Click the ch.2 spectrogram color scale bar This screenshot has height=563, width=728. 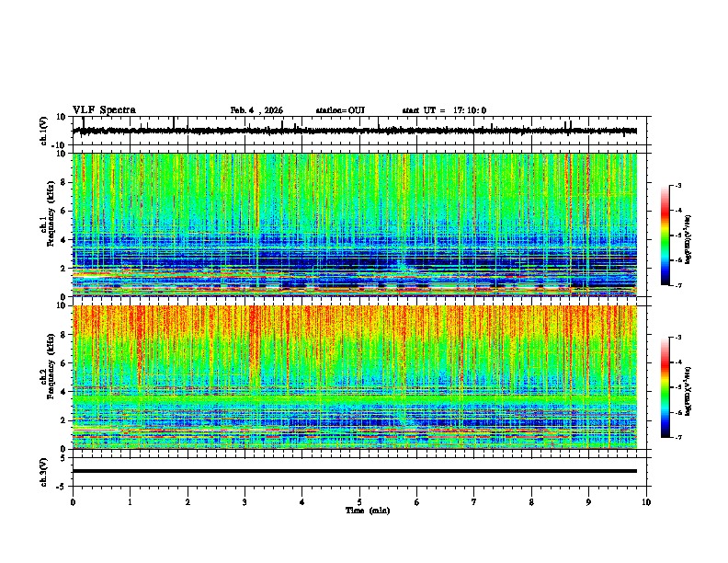[x=665, y=387]
